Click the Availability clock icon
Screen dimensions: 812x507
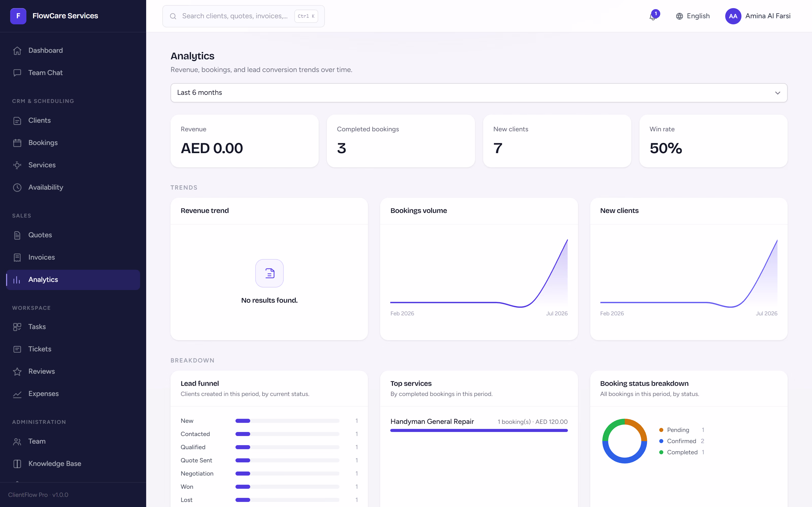click(17, 187)
